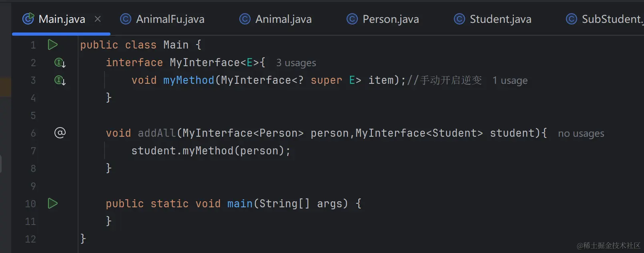
Task: Switch to the AnimalFu.java tab
Action: tap(170, 19)
